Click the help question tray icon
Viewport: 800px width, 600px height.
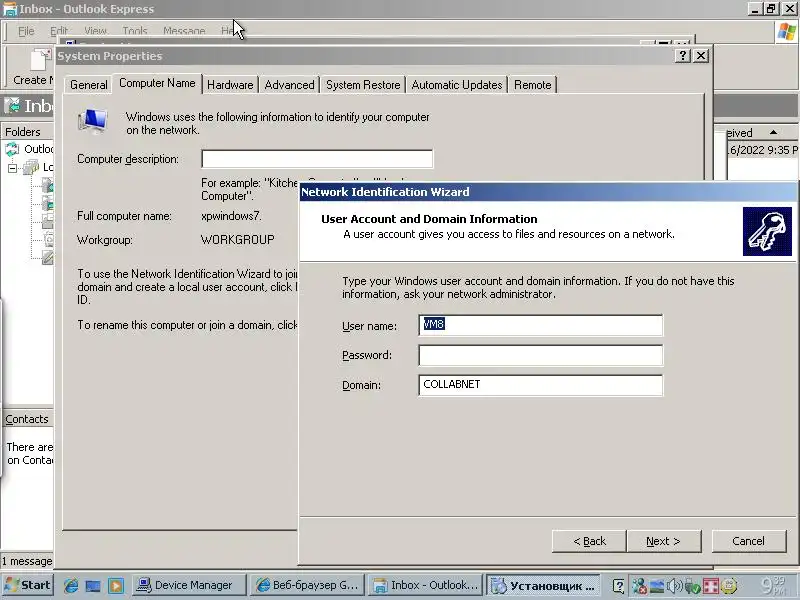618,586
